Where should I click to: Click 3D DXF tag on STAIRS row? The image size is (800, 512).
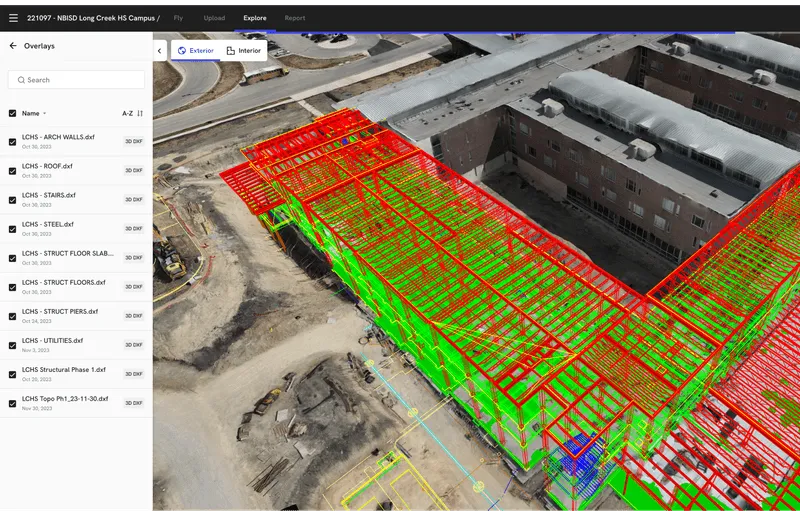point(134,199)
